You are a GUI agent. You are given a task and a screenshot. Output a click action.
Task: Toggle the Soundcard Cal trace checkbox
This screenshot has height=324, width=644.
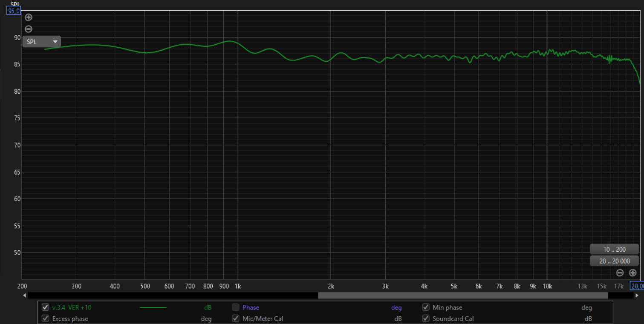(425, 318)
